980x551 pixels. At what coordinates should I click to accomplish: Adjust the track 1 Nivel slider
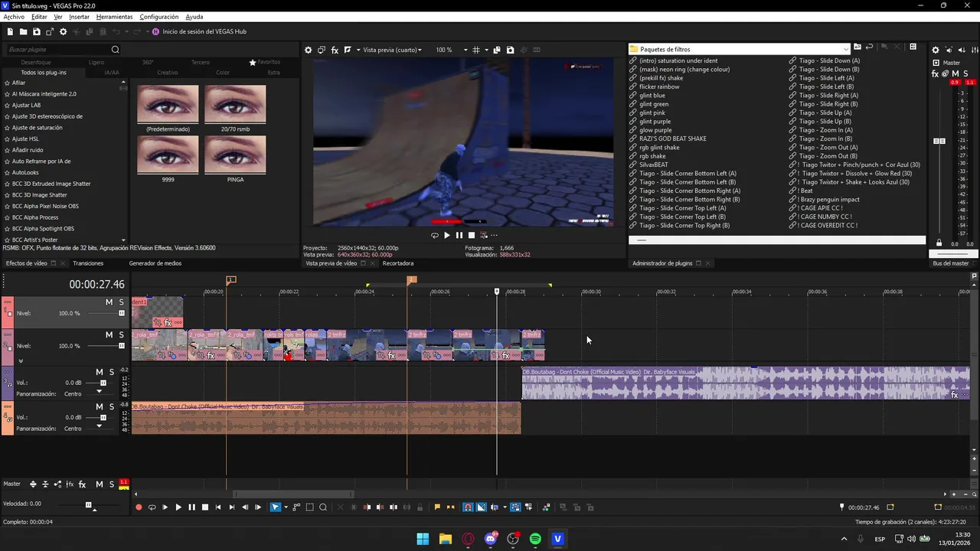121,313
